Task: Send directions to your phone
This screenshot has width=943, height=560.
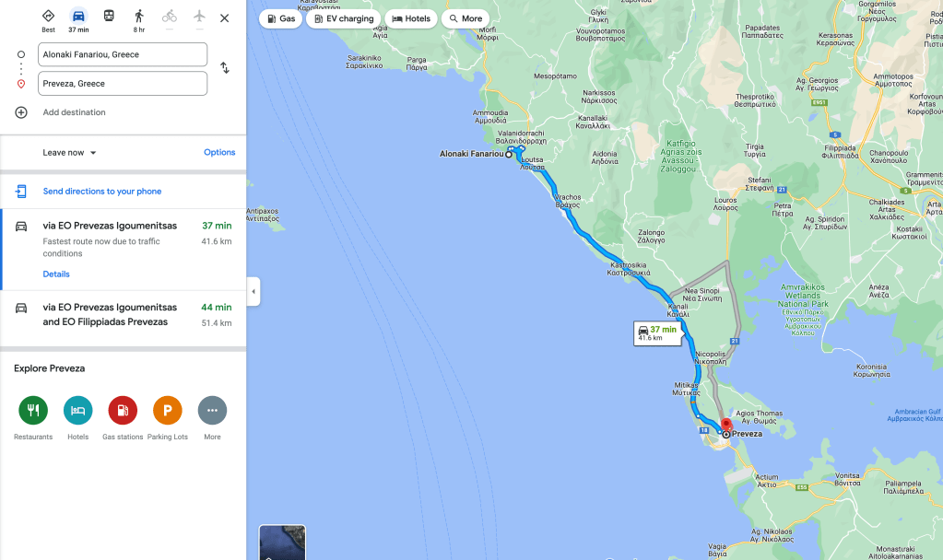Action: pos(102,191)
